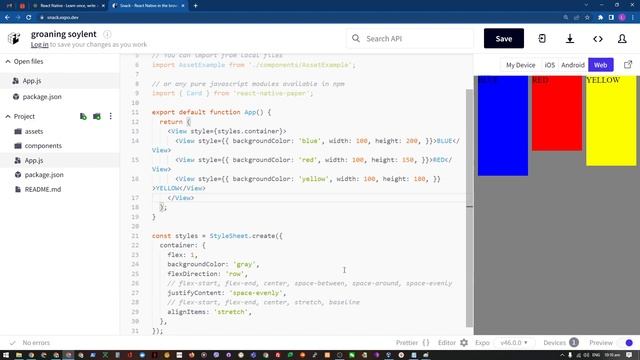Viewport: 640px width, 360px height.
Task: Click the browser zoom magnifier icon
Action: pos(566,18)
